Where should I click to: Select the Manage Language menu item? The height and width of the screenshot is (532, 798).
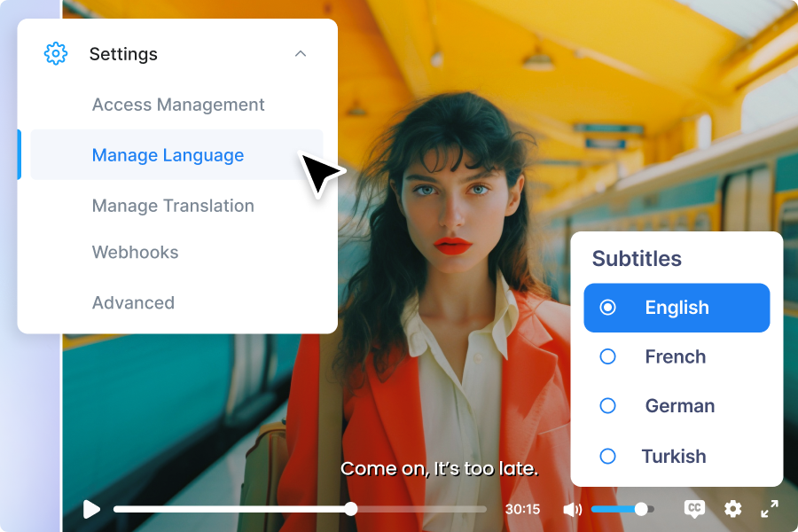click(168, 155)
